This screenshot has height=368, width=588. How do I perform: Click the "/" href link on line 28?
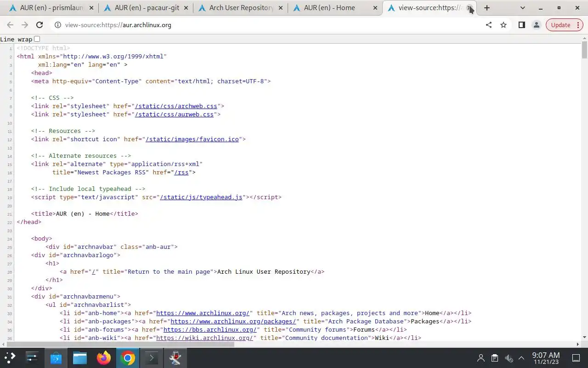[x=94, y=271]
